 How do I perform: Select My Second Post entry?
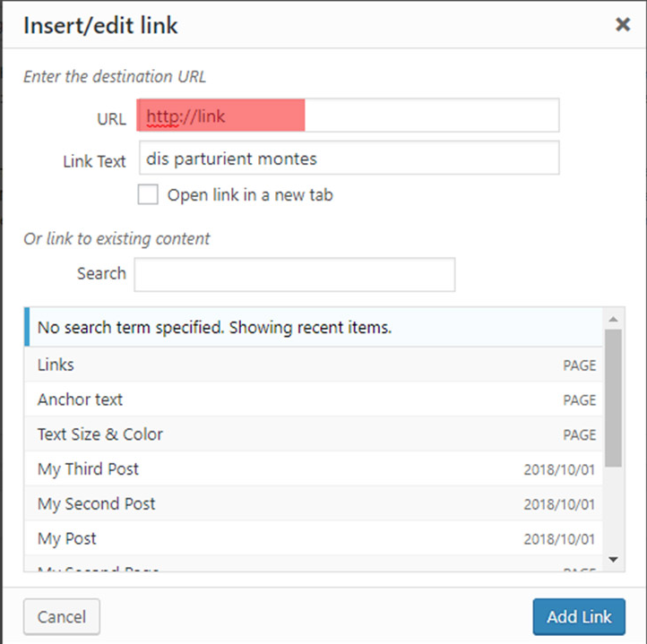pos(314,504)
